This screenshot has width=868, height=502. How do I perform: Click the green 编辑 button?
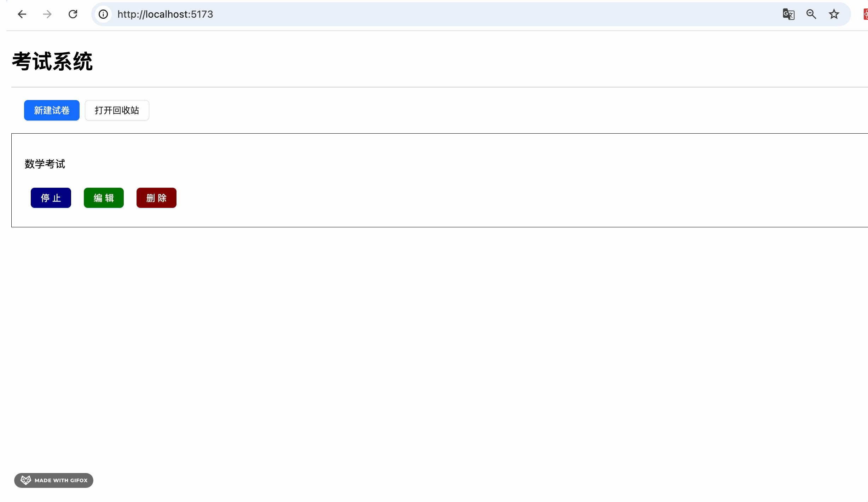[x=103, y=198]
